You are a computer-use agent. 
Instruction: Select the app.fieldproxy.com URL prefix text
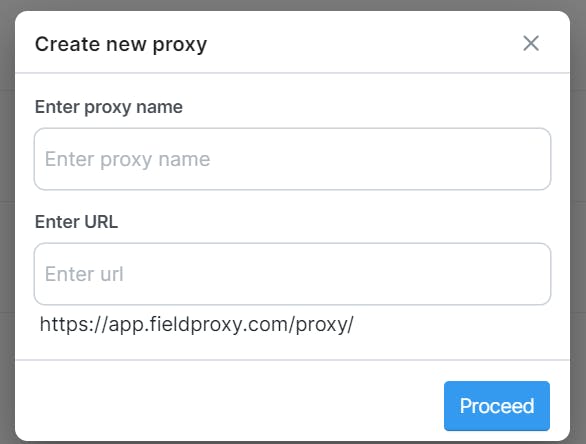click(196, 324)
